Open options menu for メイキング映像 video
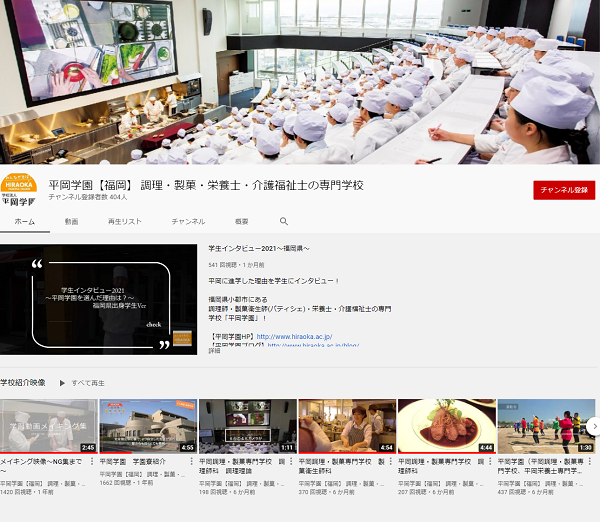The width and height of the screenshot is (600, 522). pyautogui.click(x=92, y=462)
